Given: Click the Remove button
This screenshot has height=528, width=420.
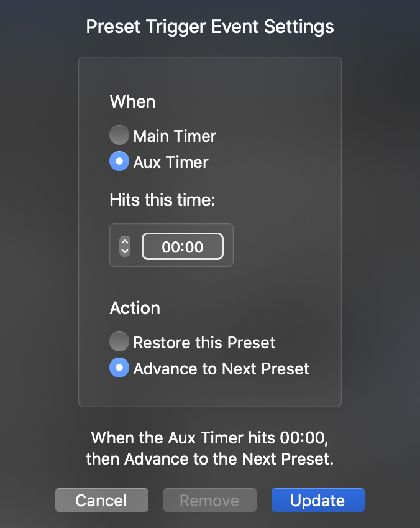Looking at the screenshot, I should 209,501.
